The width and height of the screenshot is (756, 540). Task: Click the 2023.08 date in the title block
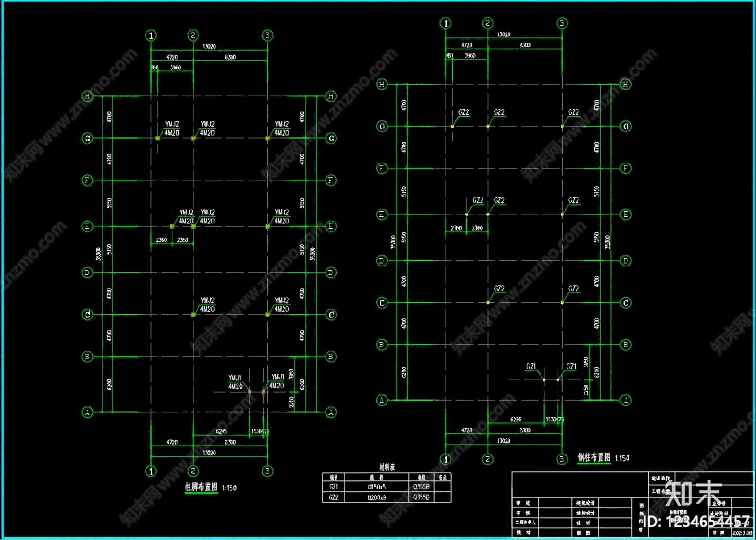(x=742, y=533)
